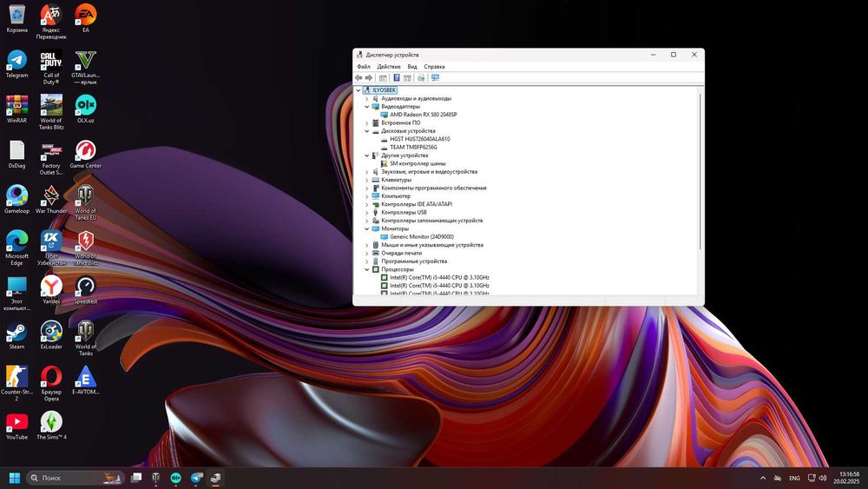868x489 pixels.
Task: Click the update driver toolbar icon
Action: 421,77
